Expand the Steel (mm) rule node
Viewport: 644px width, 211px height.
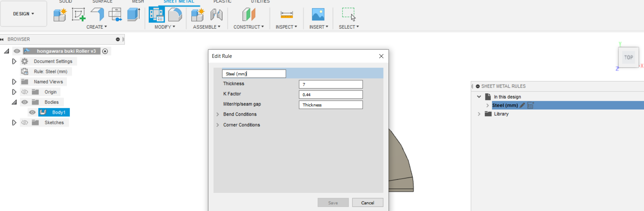pos(488,105)
